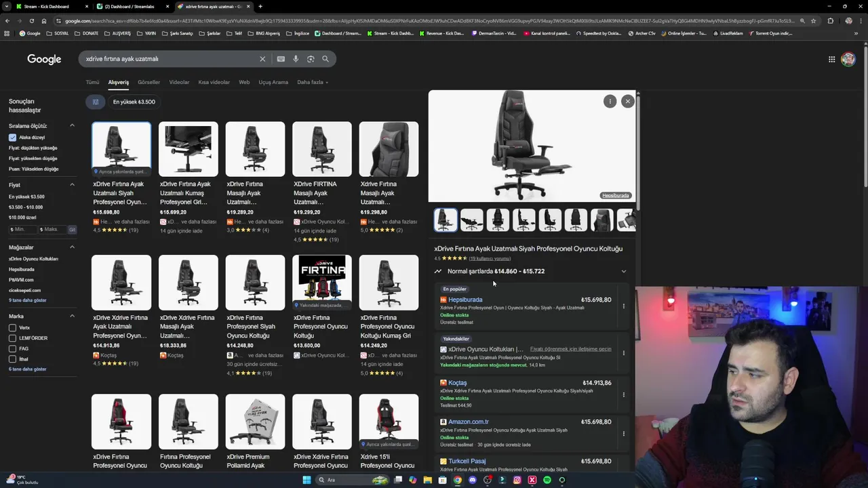This screenshot has width=868, height=488.
Task: Collapse Mağazalar filter section
Action: coord(72,247)
